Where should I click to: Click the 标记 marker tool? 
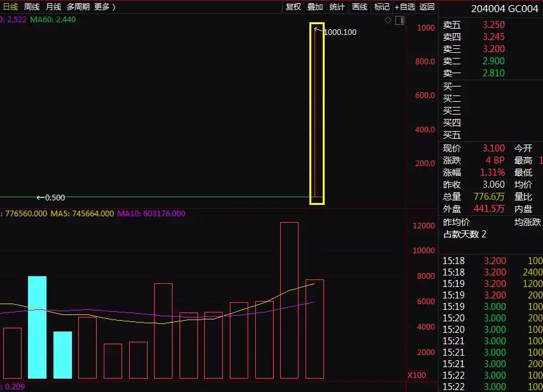coord(381,6)
